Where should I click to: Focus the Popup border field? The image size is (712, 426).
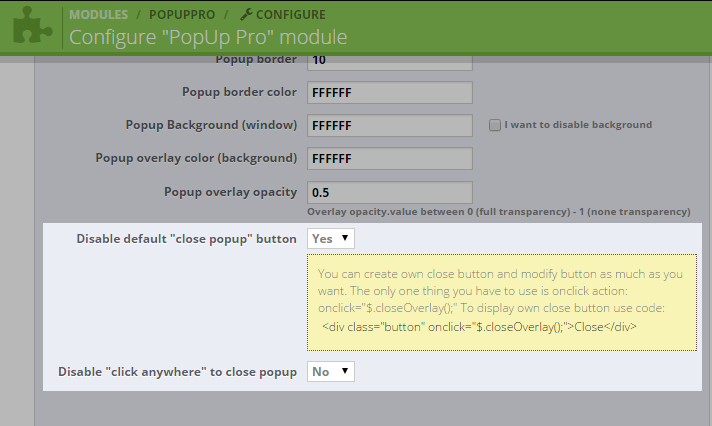tap(390, 62)
